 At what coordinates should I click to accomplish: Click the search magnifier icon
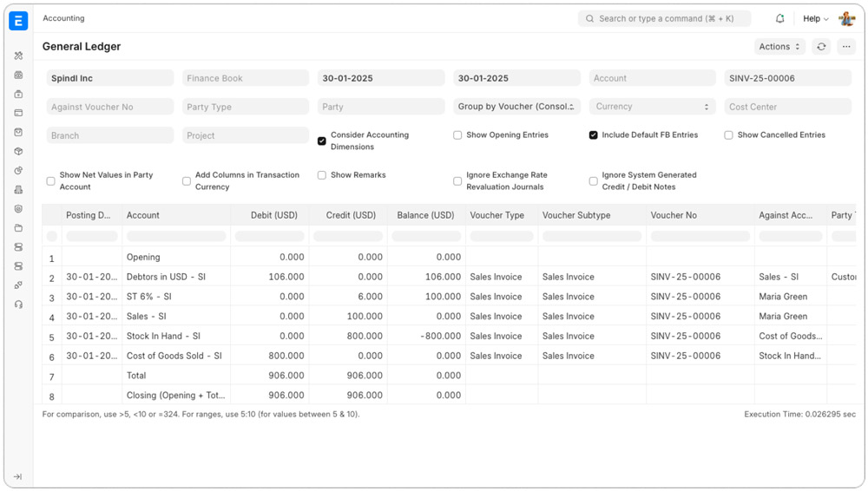[589, 18]
